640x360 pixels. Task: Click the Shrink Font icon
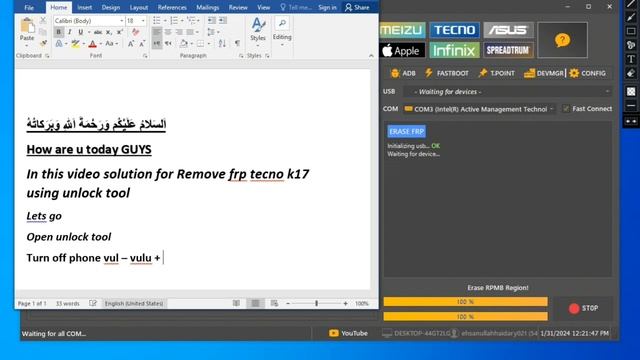click(142, 44)
